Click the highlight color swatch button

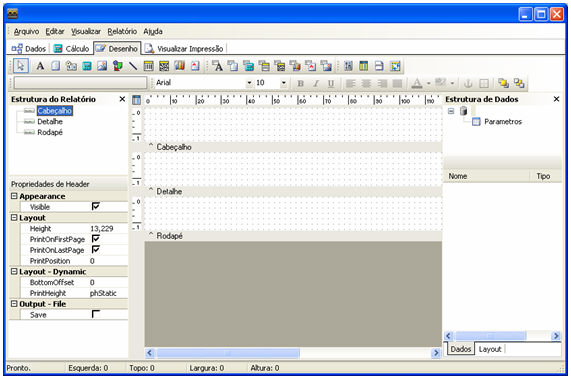tap(441, 83)
